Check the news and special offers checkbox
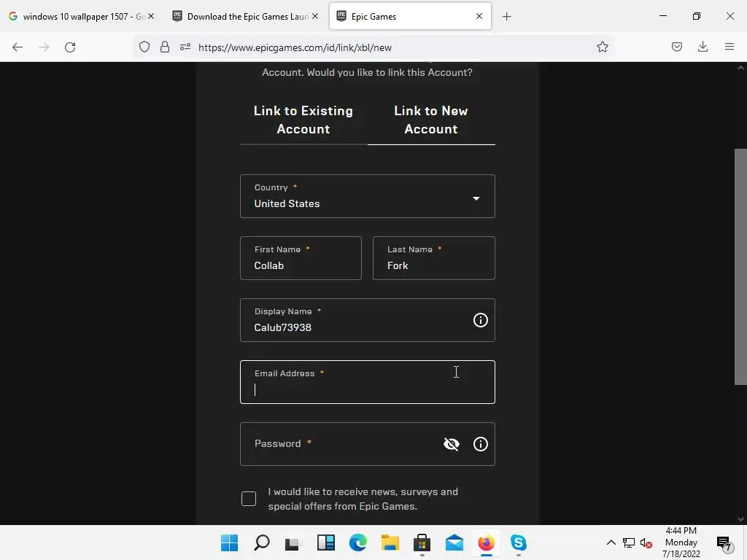747x560 pixels. click(249, 499)
